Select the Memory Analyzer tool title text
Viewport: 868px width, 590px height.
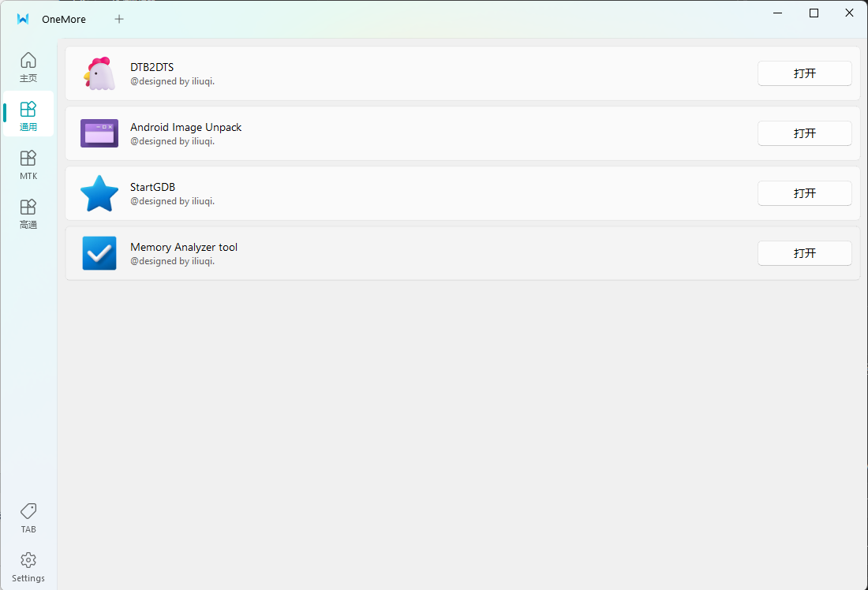(x=184, y=247)
